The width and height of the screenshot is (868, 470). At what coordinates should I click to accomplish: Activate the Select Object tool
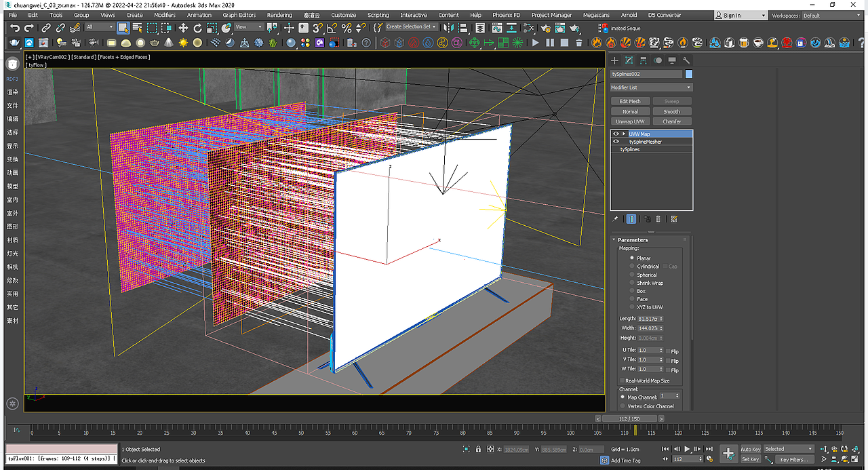(123, 28)
